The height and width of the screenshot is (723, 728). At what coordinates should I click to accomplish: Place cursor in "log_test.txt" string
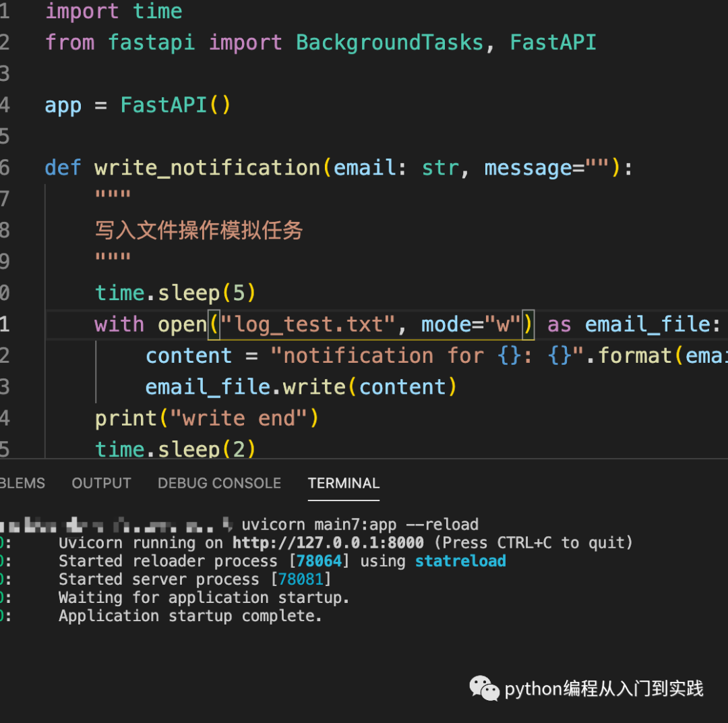[307, 324]
